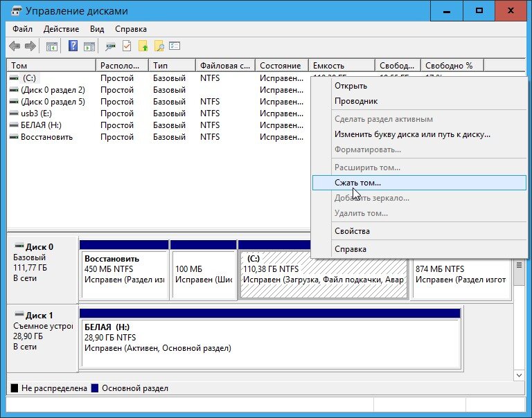Select Сжать том in context menu
Screen dimensions: 532x418
pyautogui.click(x=419, y=183)
